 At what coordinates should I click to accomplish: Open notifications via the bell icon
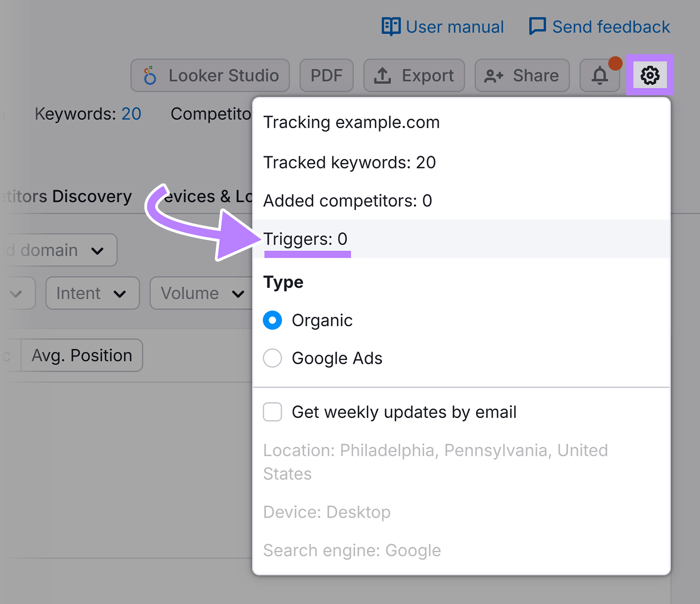600,75
